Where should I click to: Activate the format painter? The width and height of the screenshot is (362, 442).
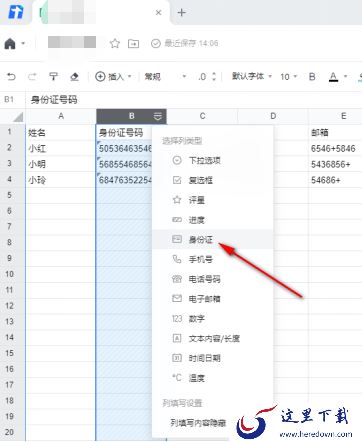pos(53,77)
